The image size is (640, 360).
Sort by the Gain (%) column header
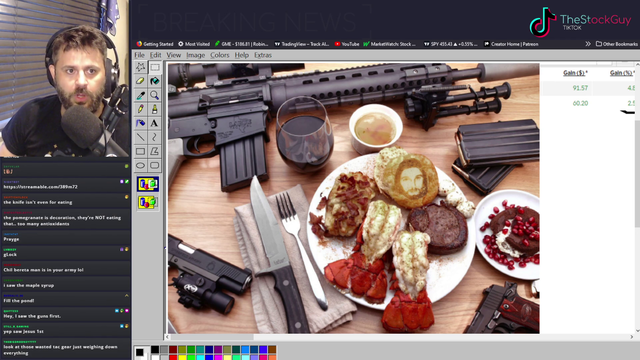[x=622, y=73]
